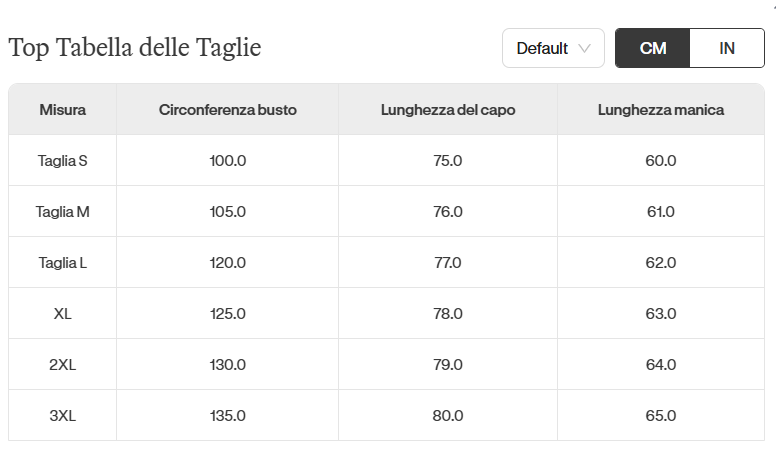Screen dimensions: 776x455
Task: Click the XL size row label
Action: [62, 313]
